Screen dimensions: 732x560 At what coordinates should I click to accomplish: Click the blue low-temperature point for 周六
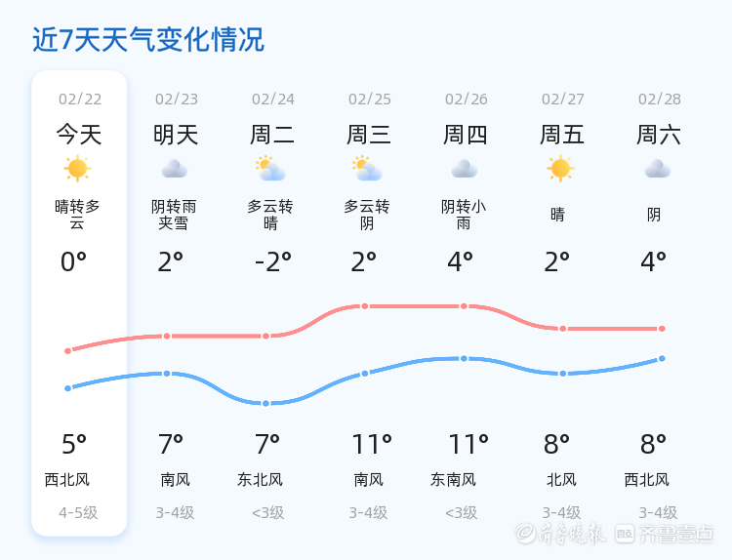(x=662, y=358)
